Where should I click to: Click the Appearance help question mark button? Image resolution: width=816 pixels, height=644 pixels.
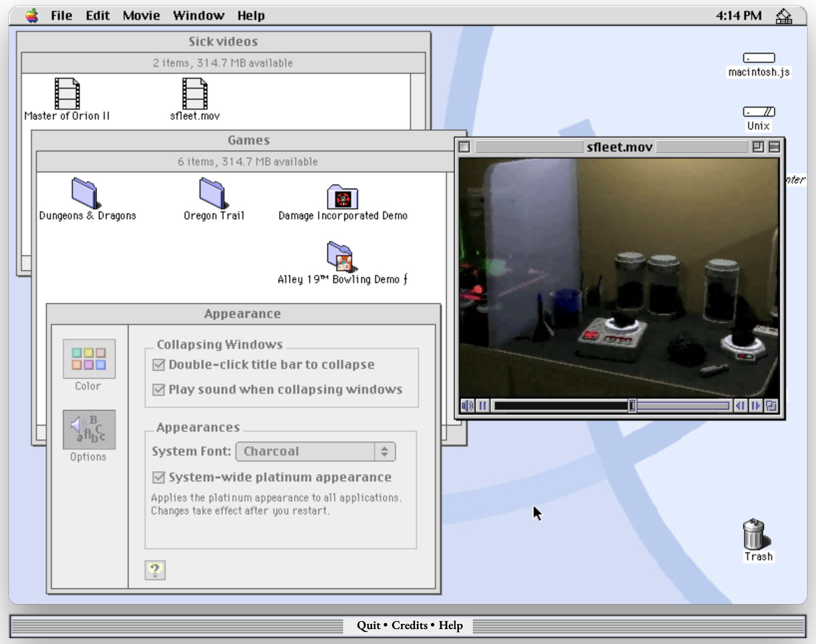pos(155,570)
